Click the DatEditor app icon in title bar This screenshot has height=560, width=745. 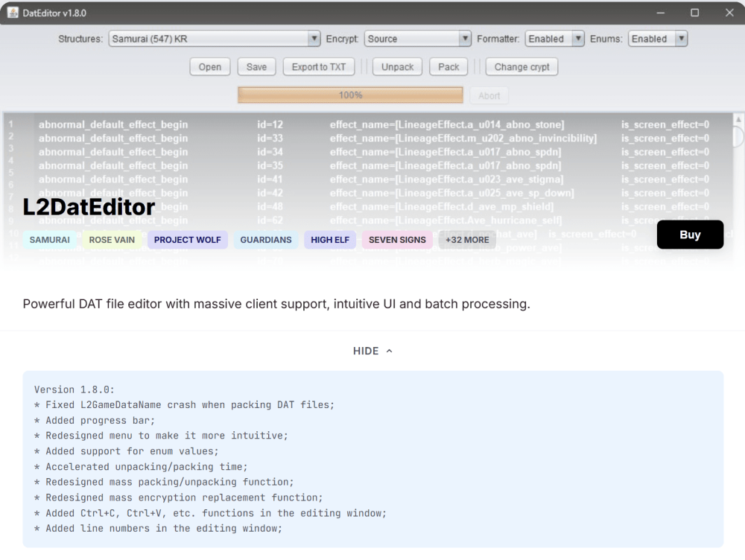pyautogui.click(x=13, y=13)
